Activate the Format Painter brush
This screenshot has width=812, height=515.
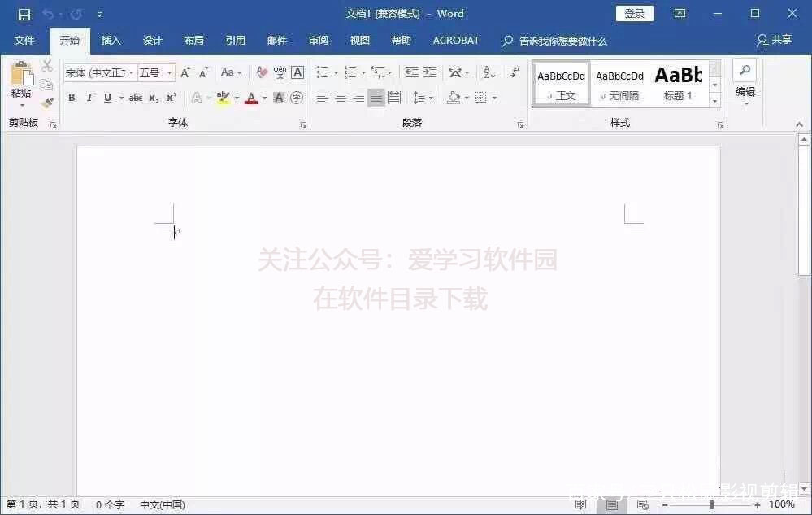(x=47, y=103)
